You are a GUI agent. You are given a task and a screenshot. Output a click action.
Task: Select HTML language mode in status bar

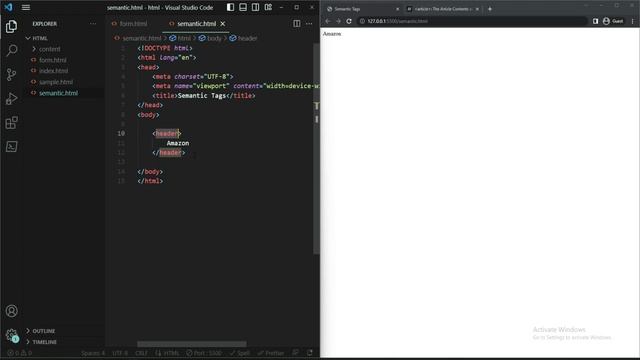coord(167,353)
